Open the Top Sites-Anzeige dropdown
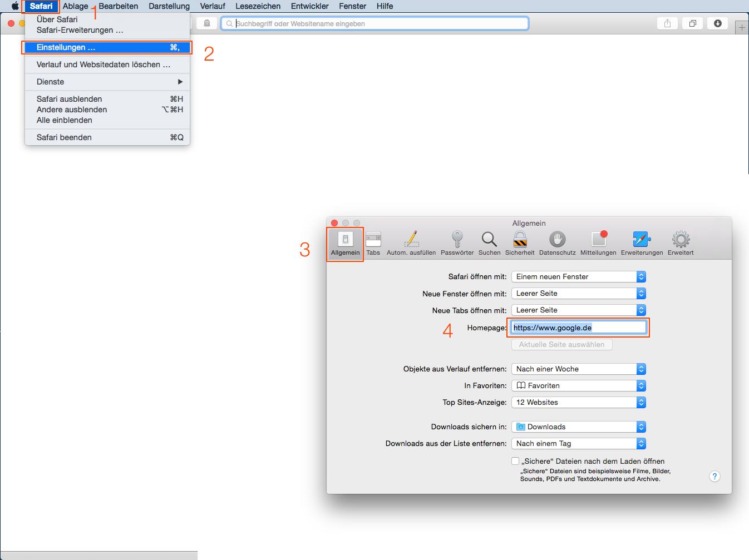This screenshot has height=560, width=749. [x=579, y=402]
